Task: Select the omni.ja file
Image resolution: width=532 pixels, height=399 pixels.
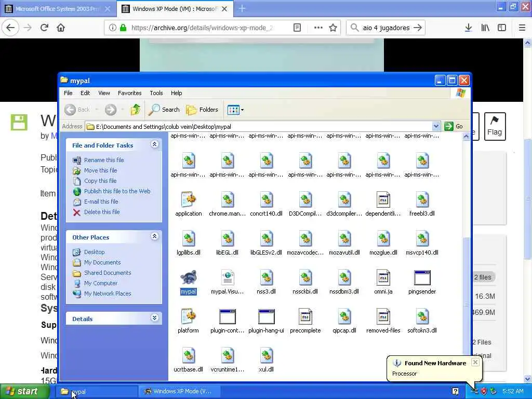Action: tap(383, 278)
